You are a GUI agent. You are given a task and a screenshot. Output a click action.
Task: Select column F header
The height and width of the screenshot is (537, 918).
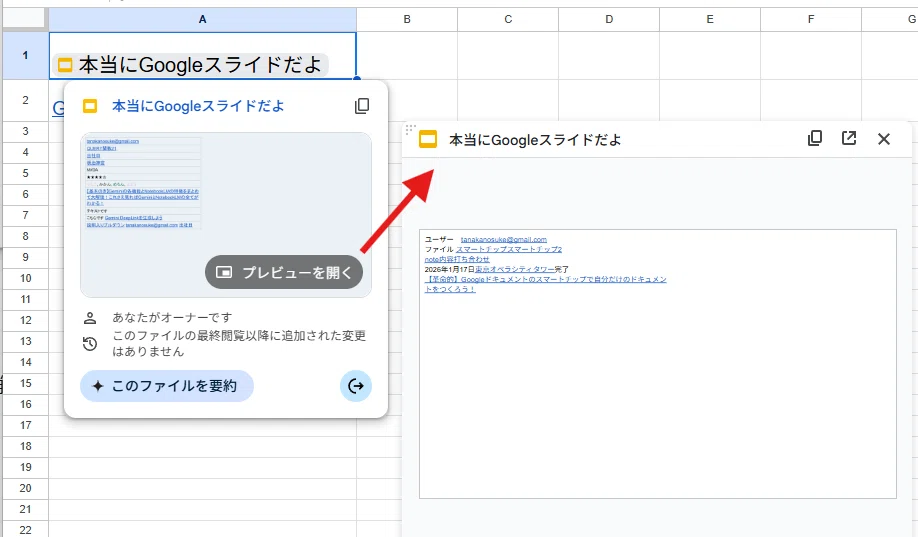(811, 19)
